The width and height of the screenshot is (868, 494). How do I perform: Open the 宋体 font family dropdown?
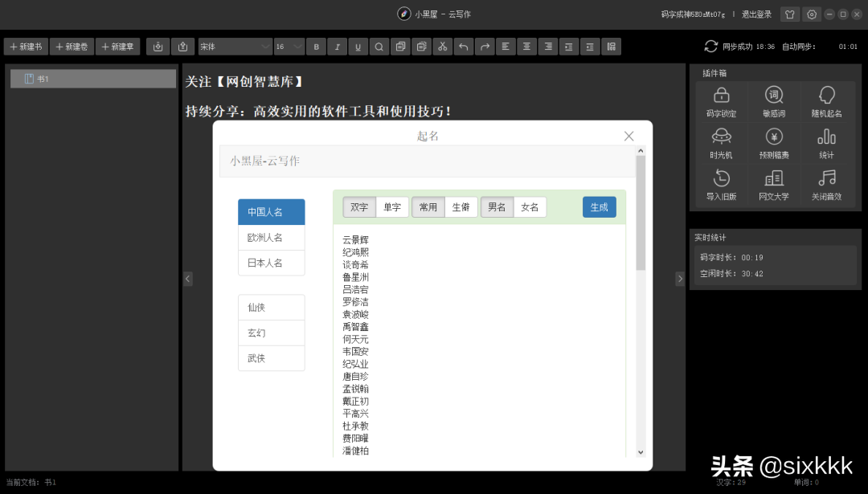pos(235,47)
